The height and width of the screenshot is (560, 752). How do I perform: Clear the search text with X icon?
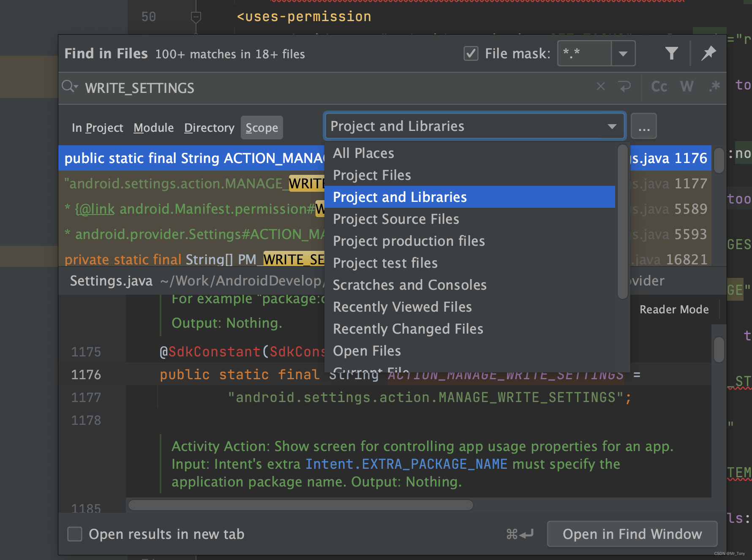pos(600,87)
